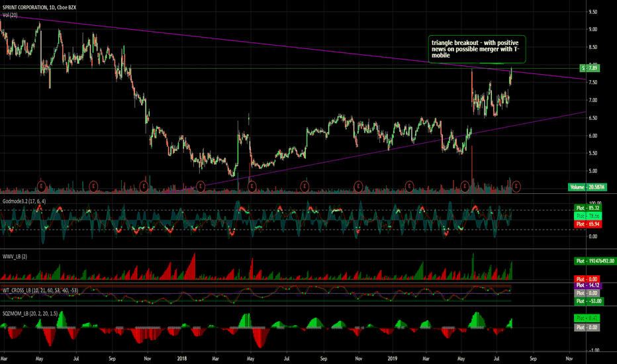Click the 9.00 price axis tick
Screen dimensions: 617x364
pyautogui.click(x=593, y=29)
